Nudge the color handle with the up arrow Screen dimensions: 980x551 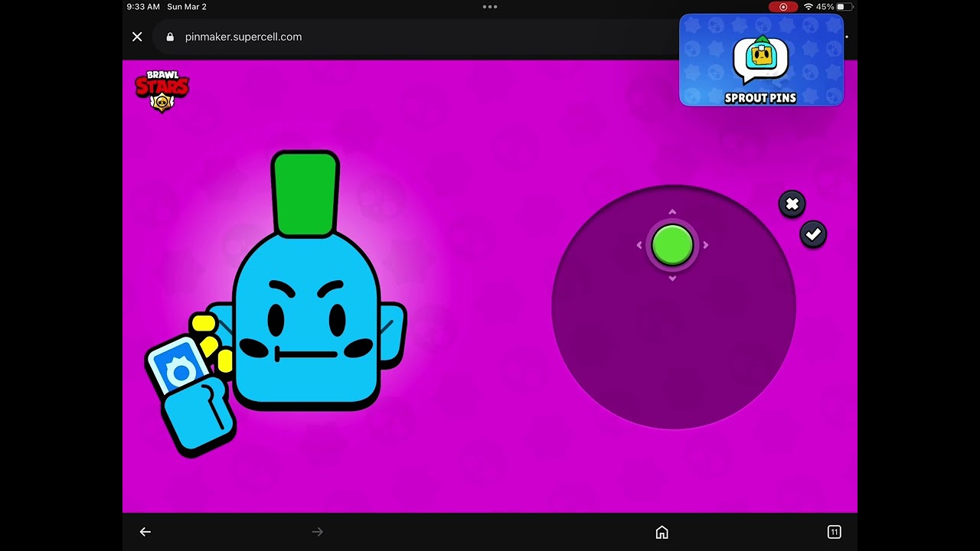pyautogui.click(x=672, y=212)
